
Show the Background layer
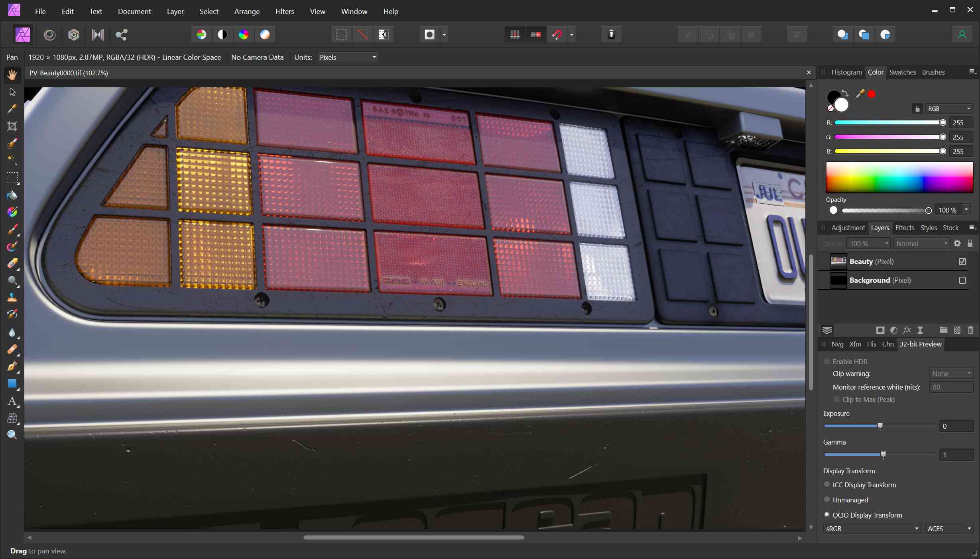pyautogui.click(x=963, y=280)
